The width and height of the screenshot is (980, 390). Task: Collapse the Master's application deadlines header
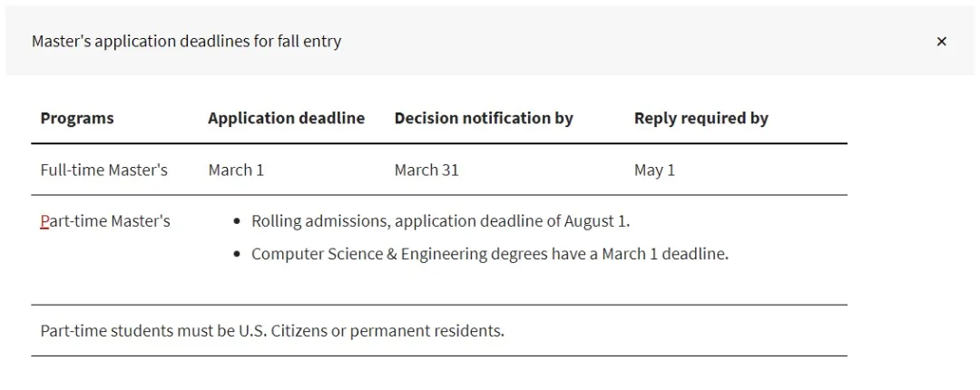click(186, 42)
